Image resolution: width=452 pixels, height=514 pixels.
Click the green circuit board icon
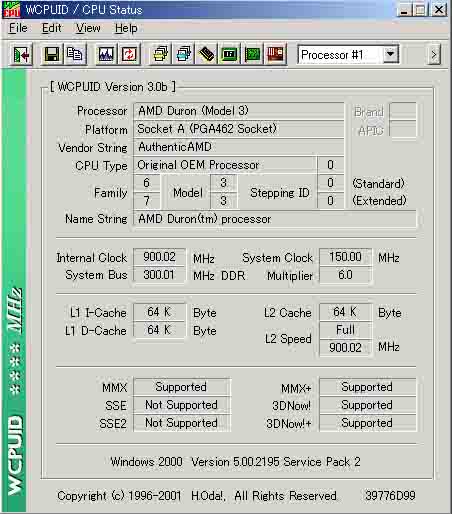coord(252,54)
